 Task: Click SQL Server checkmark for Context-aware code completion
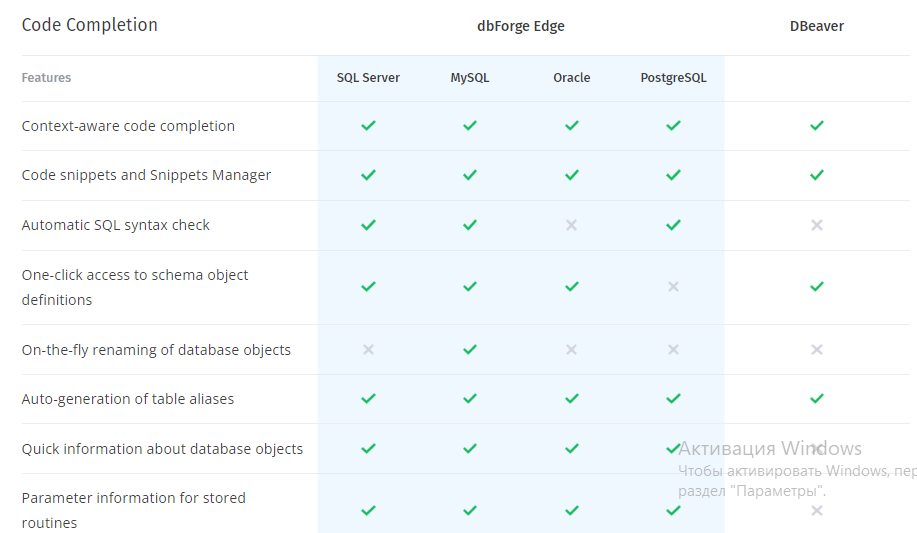click(368, 125)
